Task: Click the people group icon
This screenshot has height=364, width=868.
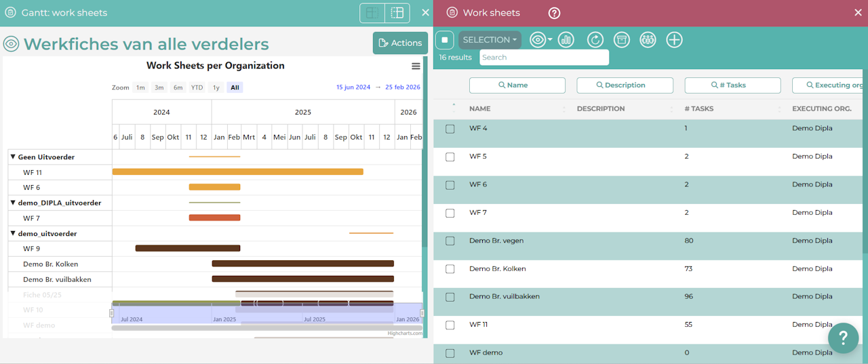Action: pyautogui.click(x=648, y=40)
